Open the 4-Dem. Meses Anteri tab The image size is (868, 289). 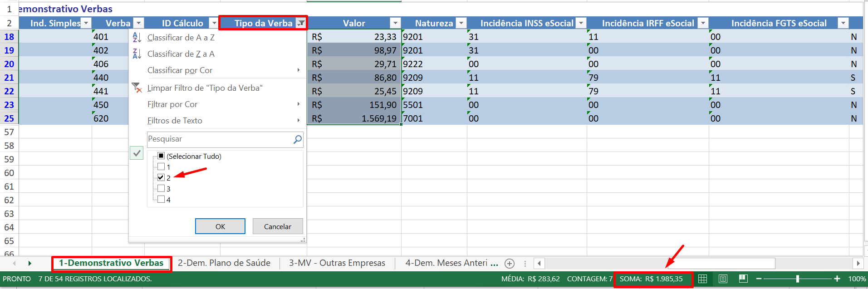(x=446, y=263)
